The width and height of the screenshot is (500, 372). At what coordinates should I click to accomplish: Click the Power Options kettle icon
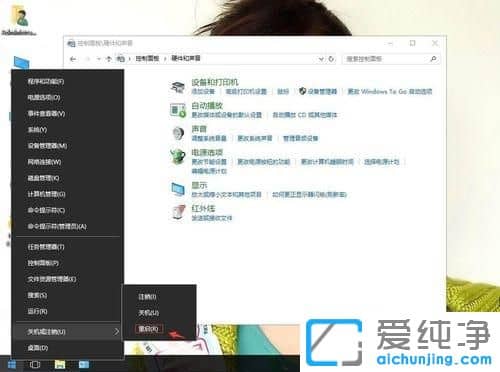(x=177, y=157)
